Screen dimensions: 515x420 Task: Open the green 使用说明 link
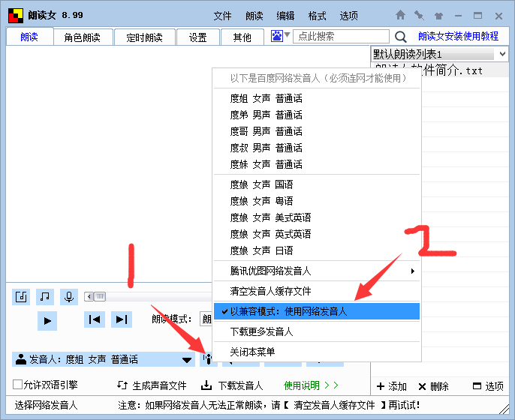point(311,385)
